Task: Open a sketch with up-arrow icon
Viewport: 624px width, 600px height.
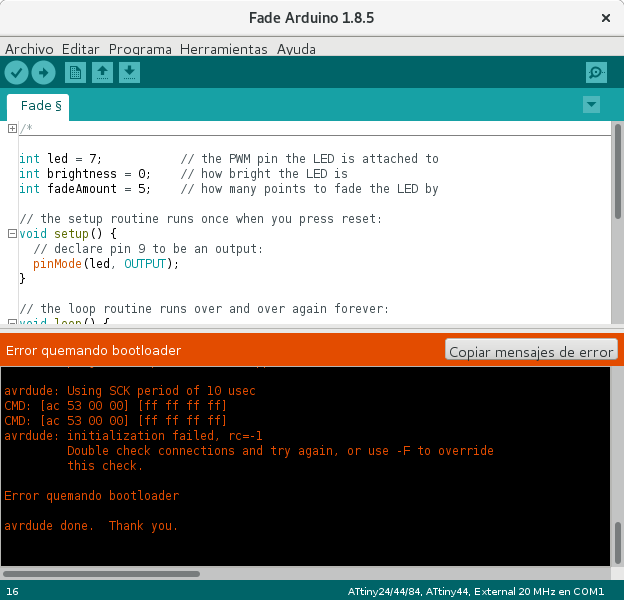Action: (102, 72)
